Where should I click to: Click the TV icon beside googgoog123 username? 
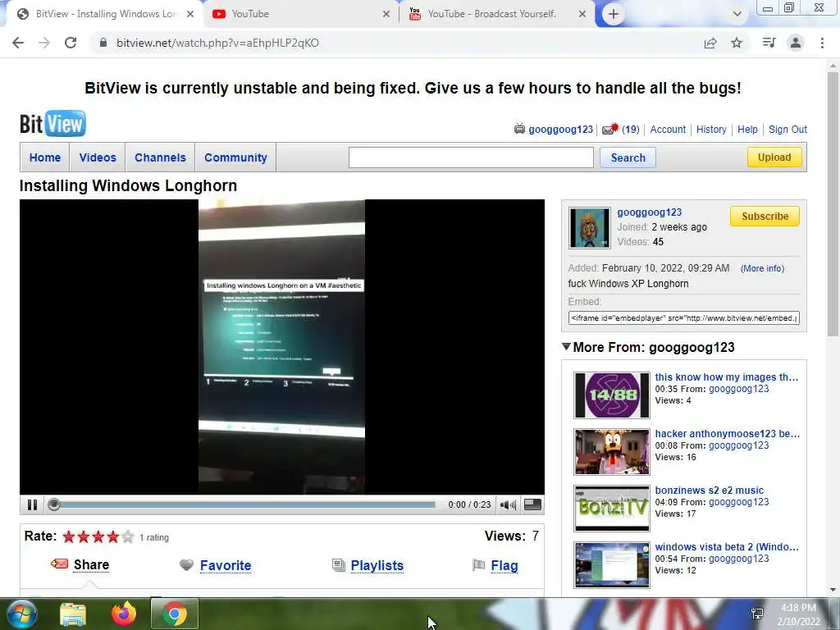tap(519, 129)
